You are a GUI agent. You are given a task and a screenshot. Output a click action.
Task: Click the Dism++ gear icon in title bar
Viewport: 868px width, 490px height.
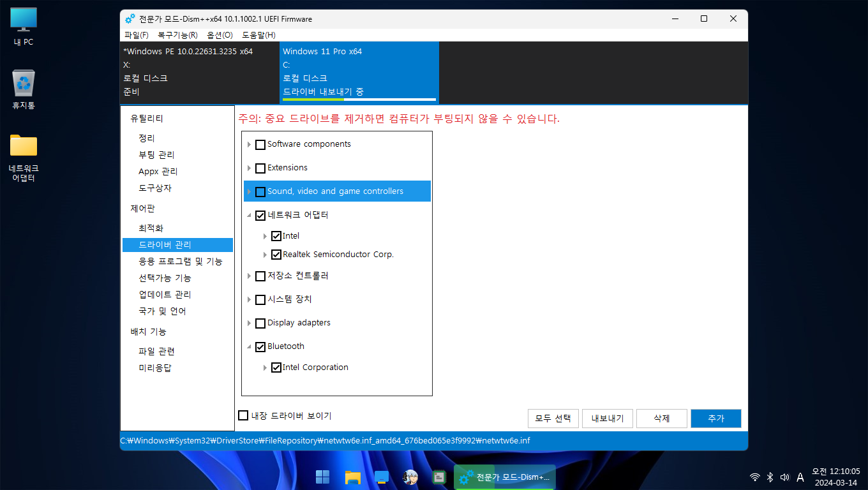point(130,19)
